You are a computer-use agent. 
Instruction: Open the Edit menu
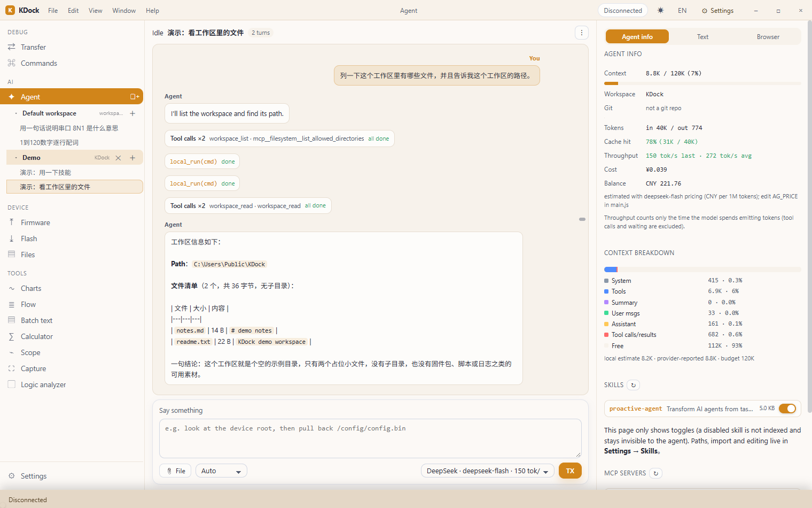tap(73, 11)
